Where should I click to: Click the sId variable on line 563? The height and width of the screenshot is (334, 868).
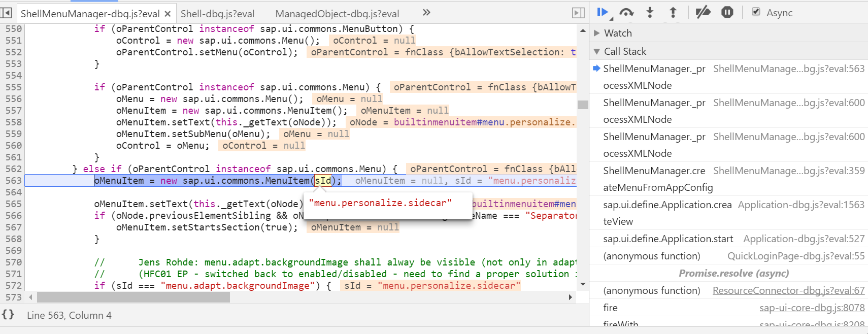[x=323, y=181]
